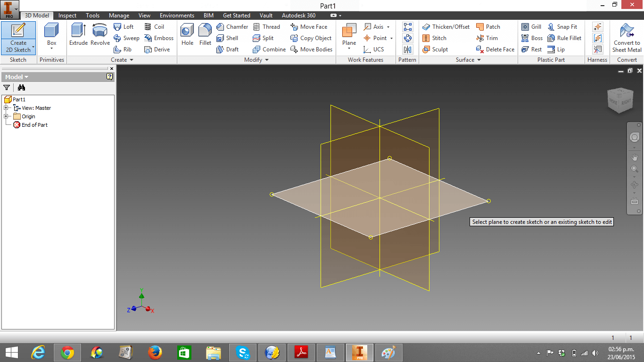
Task: Click the binoculars find icon
Action: [x=21, y=87]
